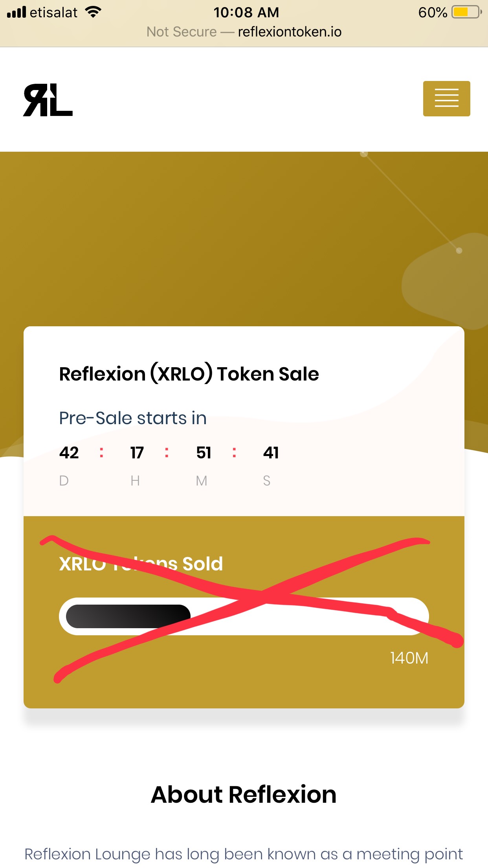Screen dimensions: 488x868
Task: Tap the reflexiontoken.io address bar
Action: pos(244,32)
